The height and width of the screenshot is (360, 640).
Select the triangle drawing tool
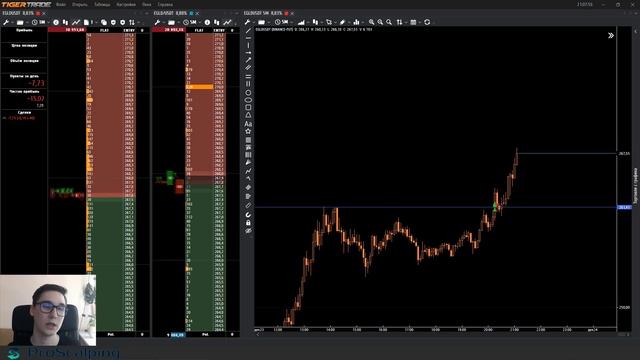click(x=248, y=115)
